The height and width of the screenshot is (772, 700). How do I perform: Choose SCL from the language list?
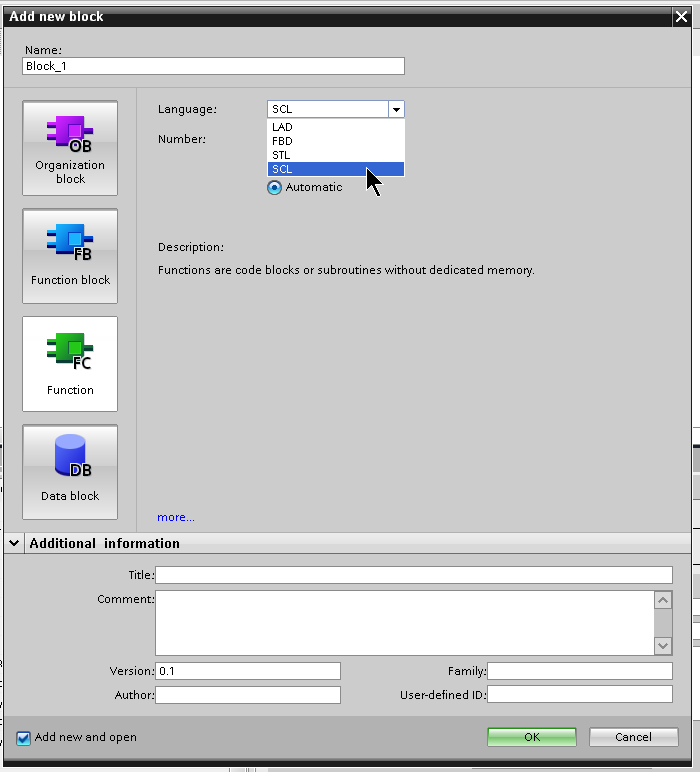pyautogui.click(x=336, y=169)
